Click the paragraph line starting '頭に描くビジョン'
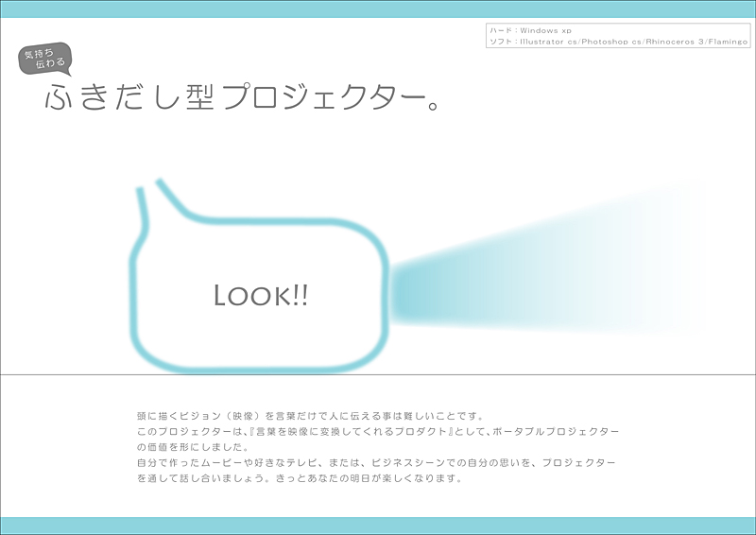This screenshot has height=535, width=756. pyautogui.click(x=311, y=415)
